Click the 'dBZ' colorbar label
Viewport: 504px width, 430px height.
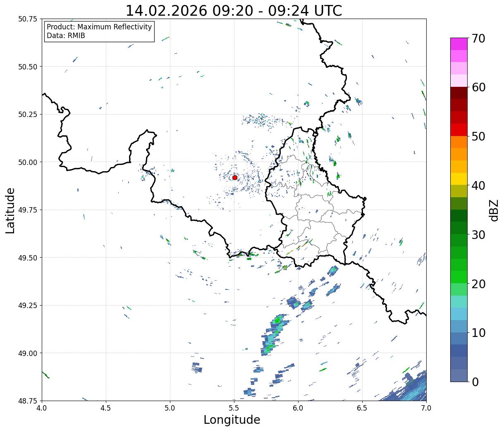coord(494,210)
